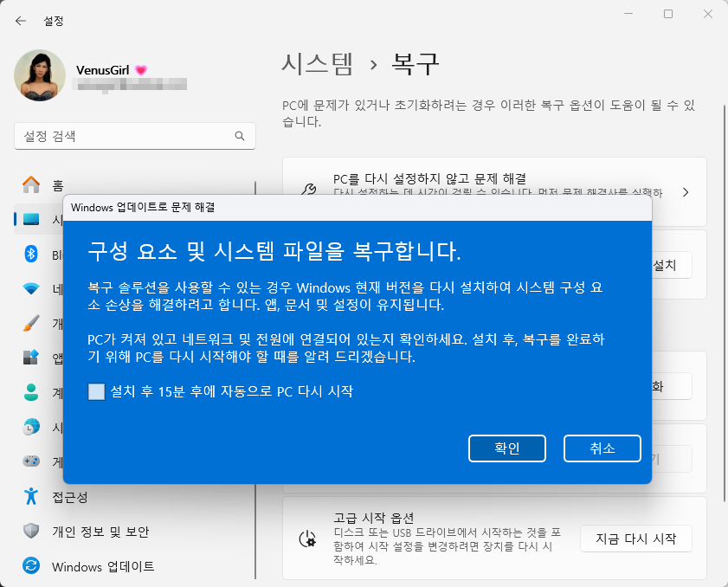Select 홈 label in the sidebar
Image resolution: width=728 pixels, height=587 pixels.
click(58, 186)
